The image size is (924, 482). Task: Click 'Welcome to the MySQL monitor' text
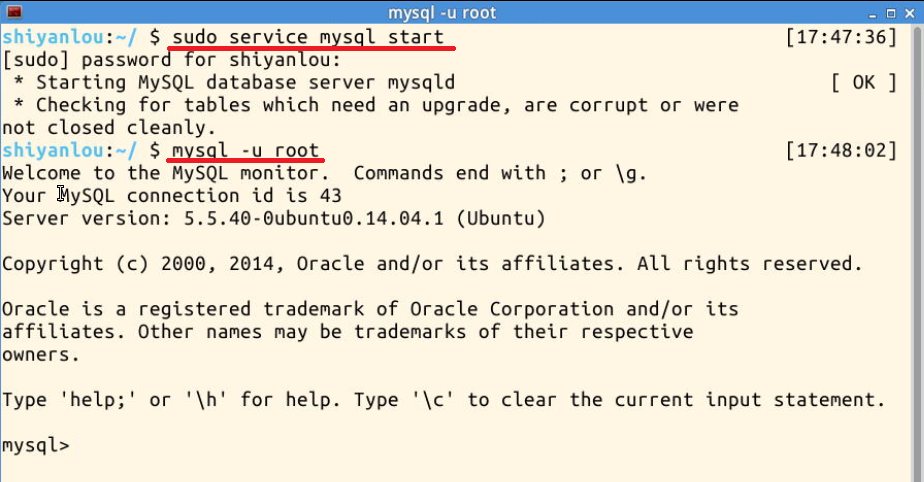pos(165,173)
